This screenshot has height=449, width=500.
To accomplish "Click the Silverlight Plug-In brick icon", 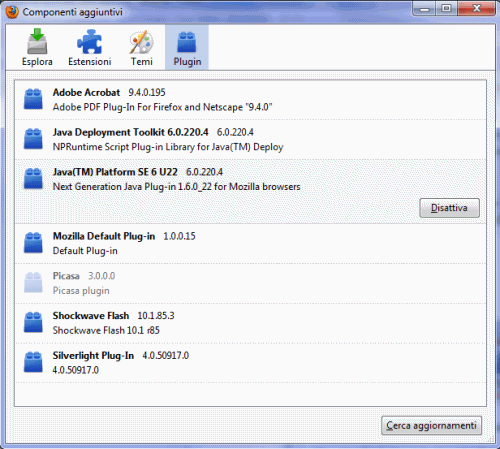I will (x=33, y=362).
